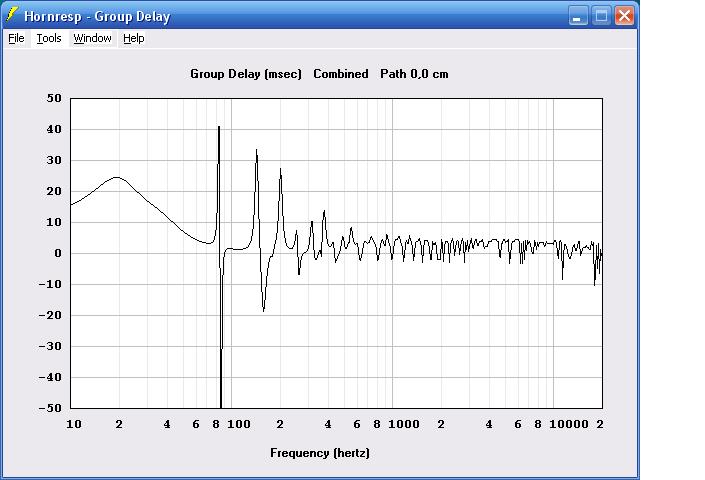Click the group delay spike peak near 40 msec
The image size is (705, 480).
[x=219, y=128]
